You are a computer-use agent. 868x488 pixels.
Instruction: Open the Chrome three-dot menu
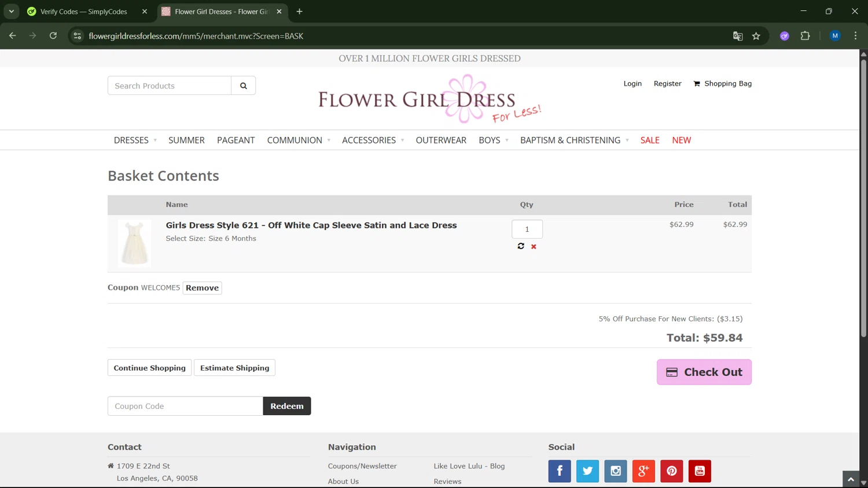(x=855, y=36)
